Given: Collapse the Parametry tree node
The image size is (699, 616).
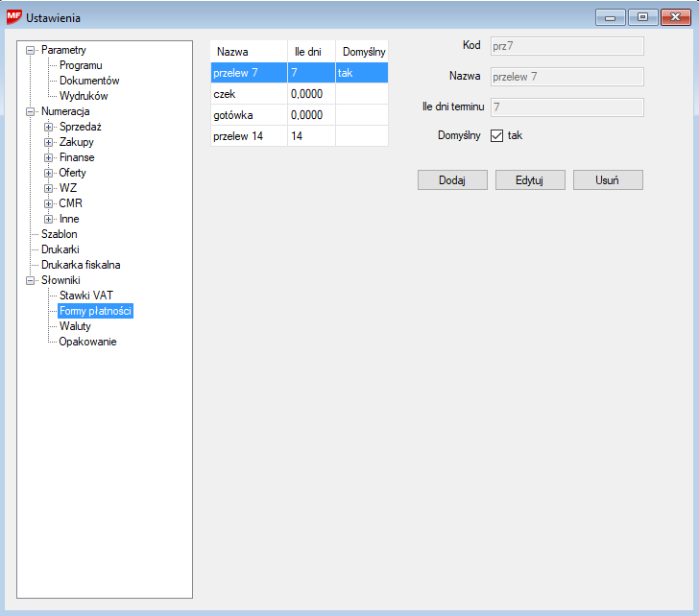Looking at the screenshot, I should coord(31,50).
